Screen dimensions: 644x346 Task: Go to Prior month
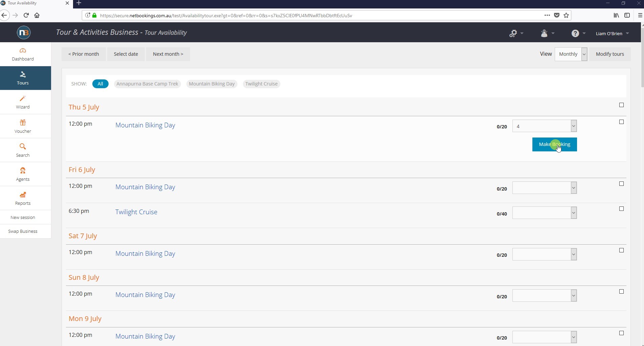(x=84, y=54)
